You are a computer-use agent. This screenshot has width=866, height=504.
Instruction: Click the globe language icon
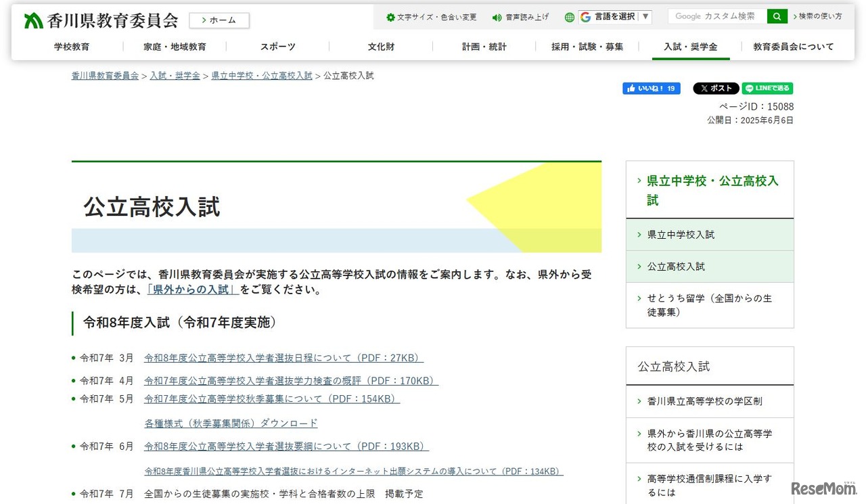click(x=570, y=17)
